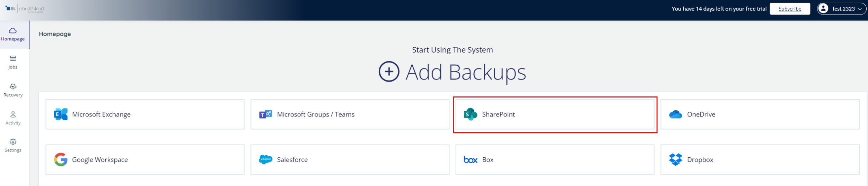Expand the Test 2323 account dropdown

tap(860, 9)
